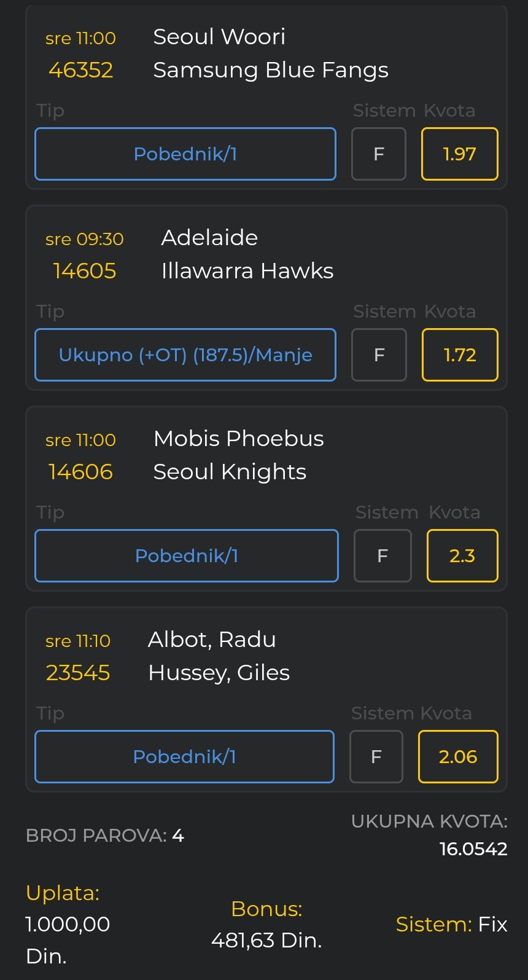Toggle the F system box for Albot match
Screen dimensions: 528x980
click(x=376, y=756)
